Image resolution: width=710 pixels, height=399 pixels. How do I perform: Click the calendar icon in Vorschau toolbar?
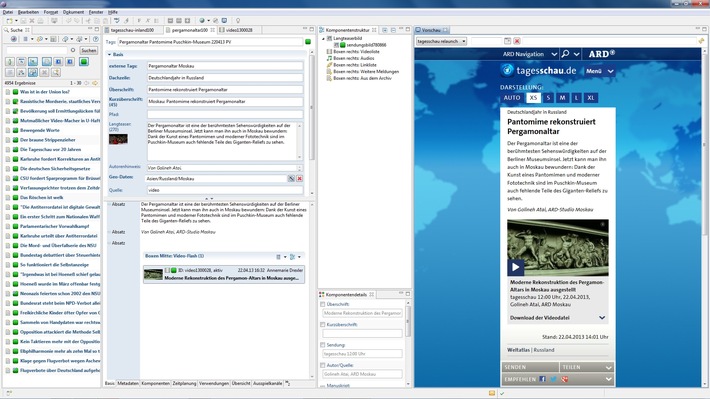[x=508, y=41]
